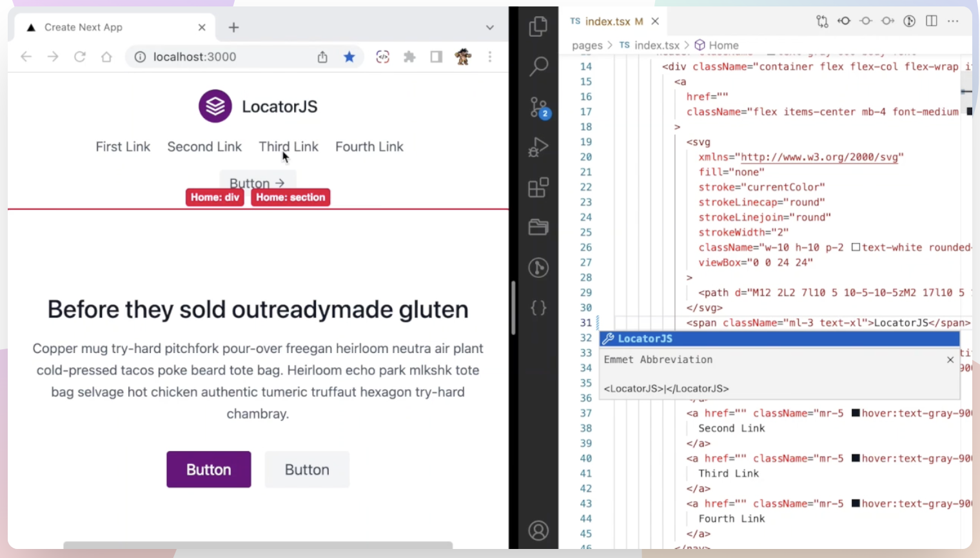980x558 pixels.
Task: Click the Home: section locator label
Action: click(x=291, y=197)
